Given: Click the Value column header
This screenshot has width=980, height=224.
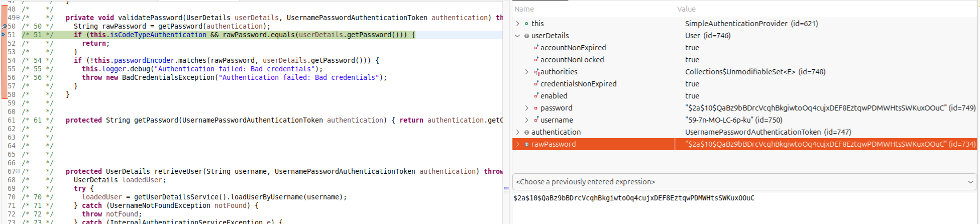Looking at the screenshot, I should pos(686,9).
